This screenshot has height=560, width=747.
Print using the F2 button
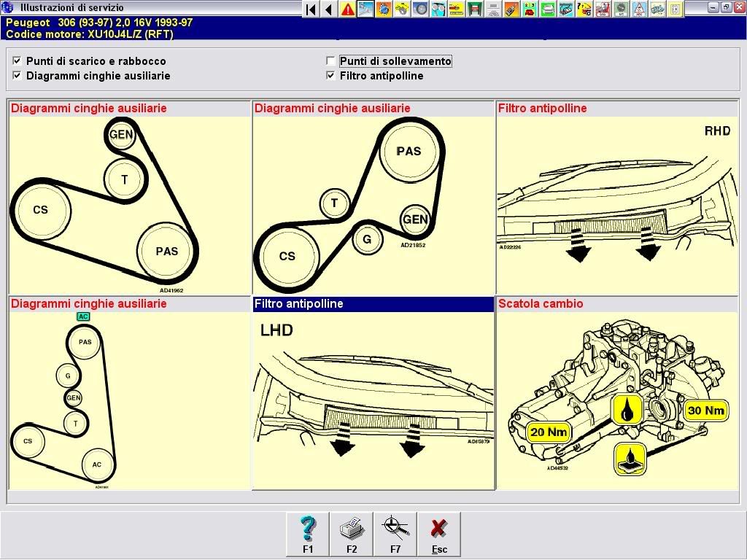[x=352, y=534]
